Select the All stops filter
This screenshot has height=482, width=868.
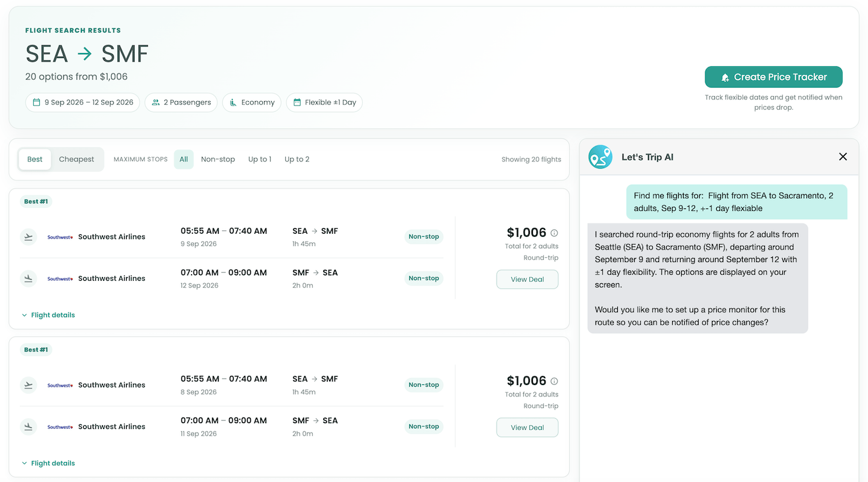tap(184, 159)
